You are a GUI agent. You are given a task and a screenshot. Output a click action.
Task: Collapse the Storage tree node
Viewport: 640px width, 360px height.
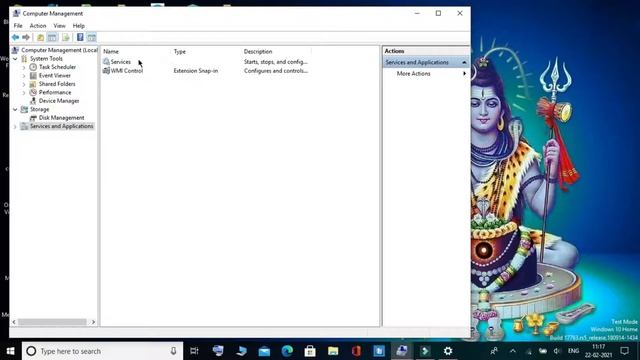coord(16,109)
